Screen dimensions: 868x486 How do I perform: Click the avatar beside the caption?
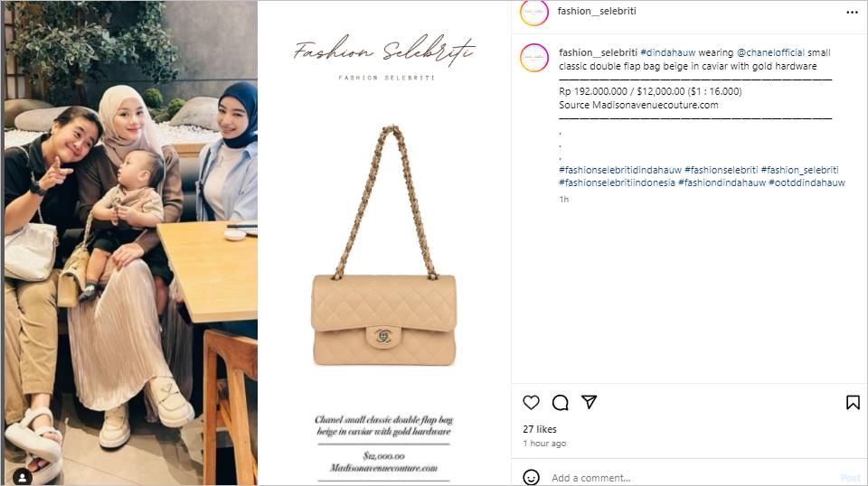tap(534, 58)
